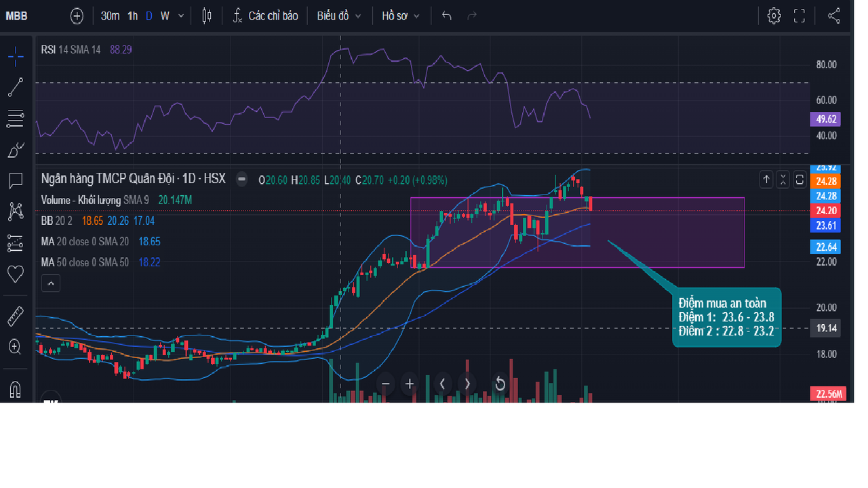The height and width of the screenshot is (488, 868).
Task: Click the MA 20 close indicator label
Action: click(85, 241)
